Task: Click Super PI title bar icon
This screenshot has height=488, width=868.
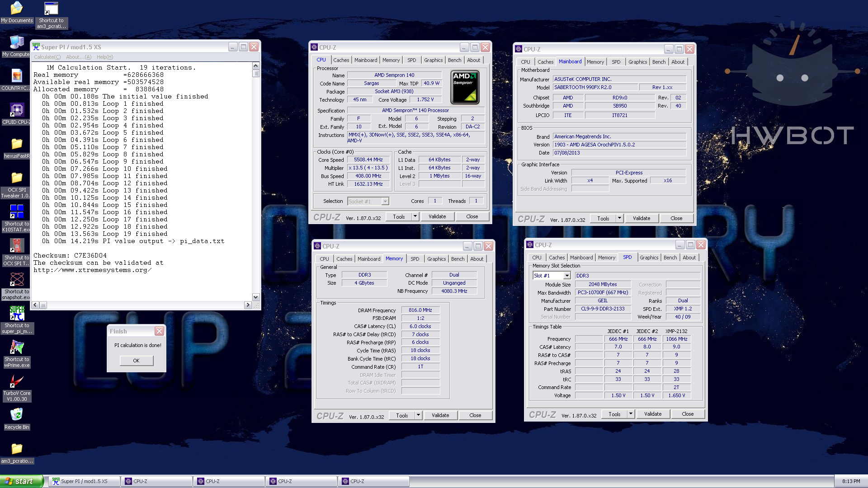Action: [36, 47]
